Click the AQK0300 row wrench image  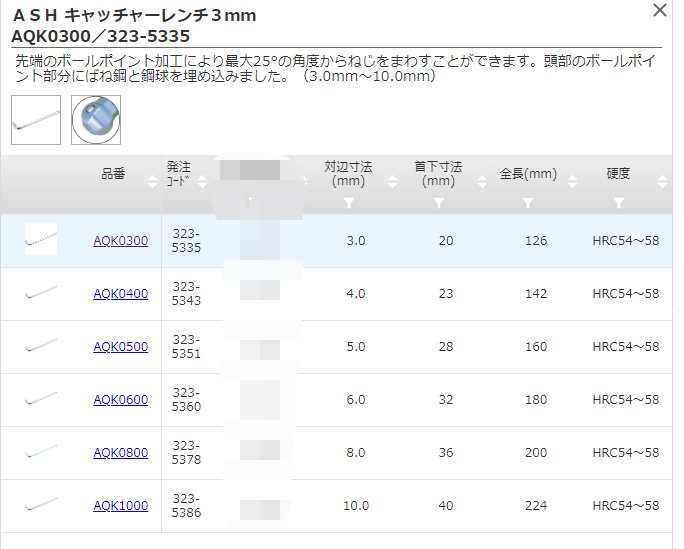(x=41, y=240)
